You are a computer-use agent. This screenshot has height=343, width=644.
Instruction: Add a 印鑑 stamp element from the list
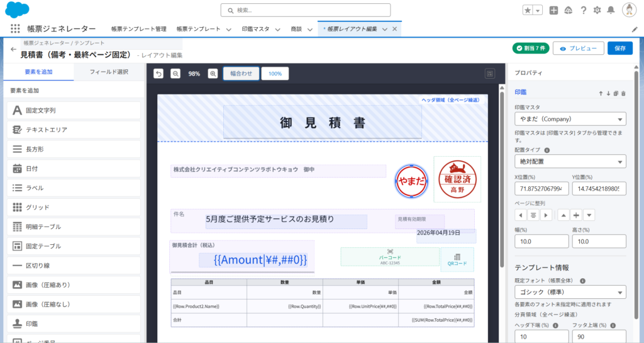74,323
